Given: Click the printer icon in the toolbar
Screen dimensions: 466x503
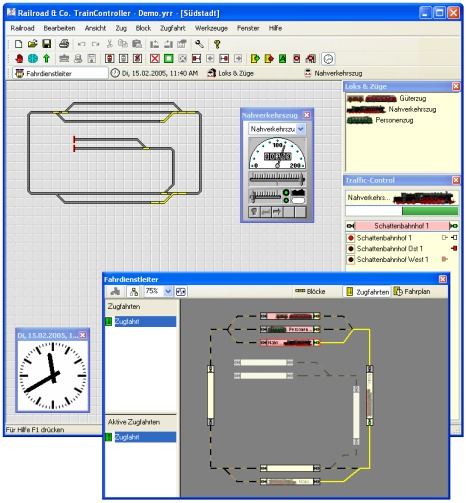Looking at the screenshot, I should (64, 44).
